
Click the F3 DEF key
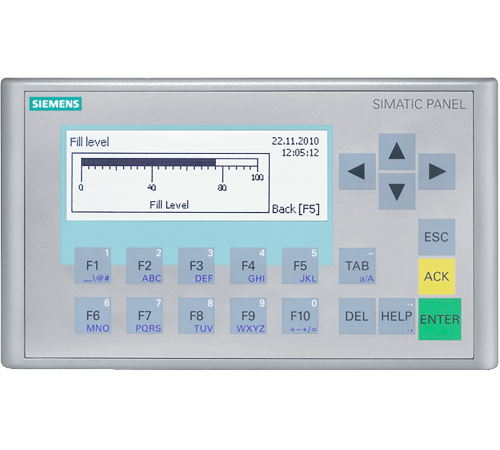tap(196, 266)
